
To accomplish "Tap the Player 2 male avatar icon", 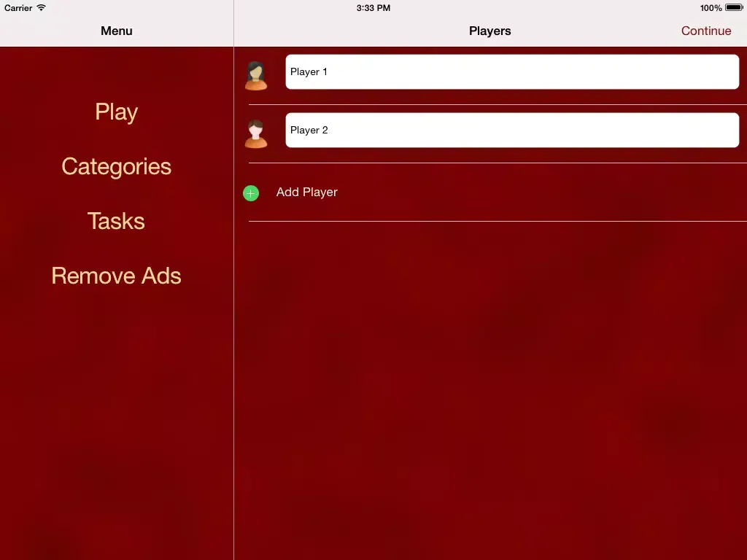I will point(256,134).
